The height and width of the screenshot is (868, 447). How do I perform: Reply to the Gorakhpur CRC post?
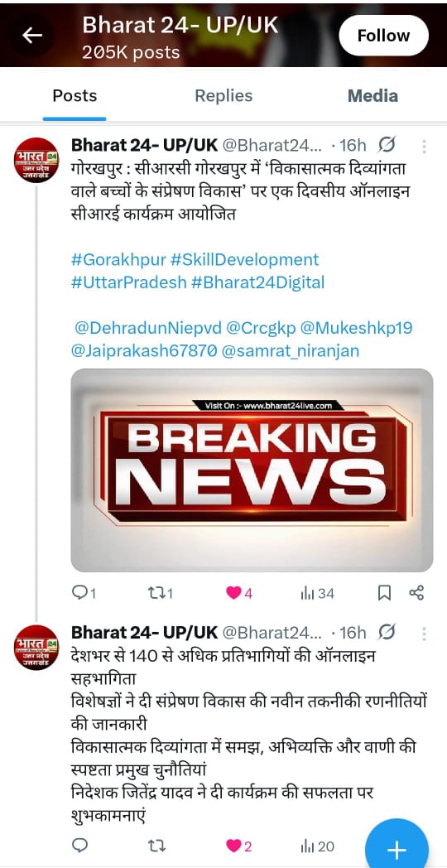point(84,593)
